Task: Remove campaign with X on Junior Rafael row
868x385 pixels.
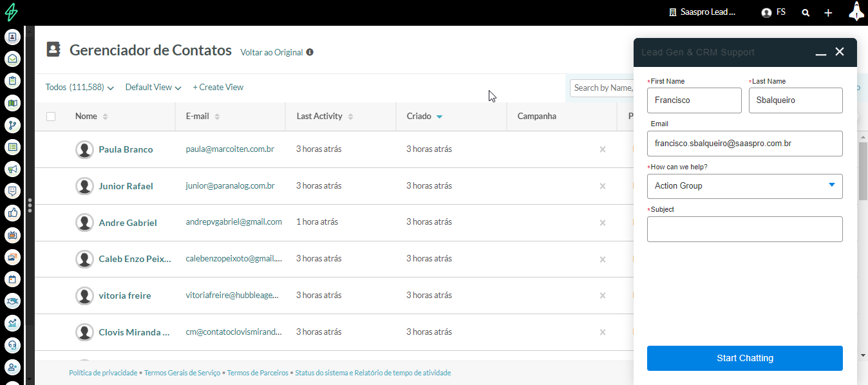Action: coord(603,186)
